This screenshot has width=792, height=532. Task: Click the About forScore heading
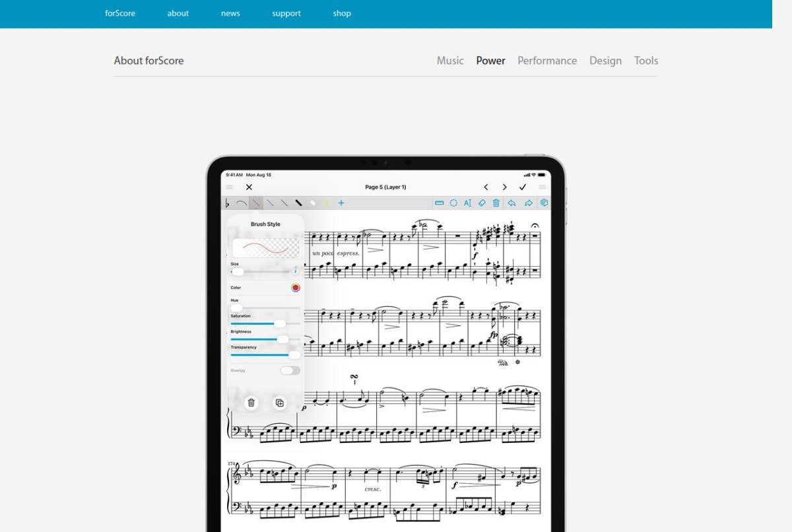point(148,60)
